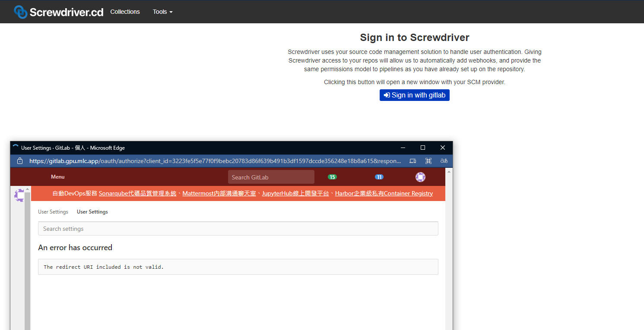
Task: Click the user avatar in the GitLab navbar
Action: click(420, 177)
